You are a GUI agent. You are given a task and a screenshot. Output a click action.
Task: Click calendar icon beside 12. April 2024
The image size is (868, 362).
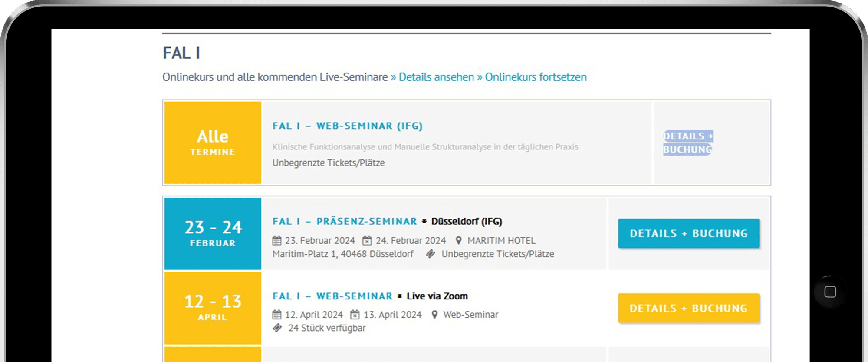point(277,315)
